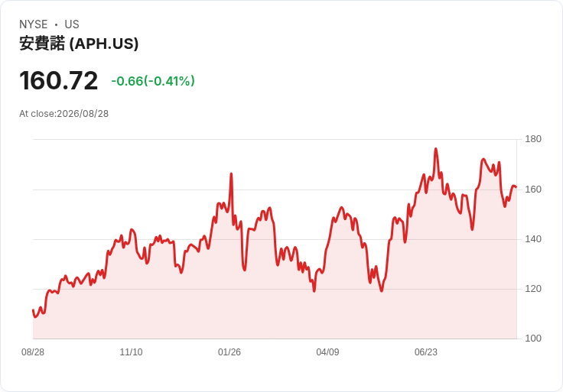The width and height of the screenshot is (563, 392).
Task: Click the 01/26 date axis label
Action: [x=229, y=352]
